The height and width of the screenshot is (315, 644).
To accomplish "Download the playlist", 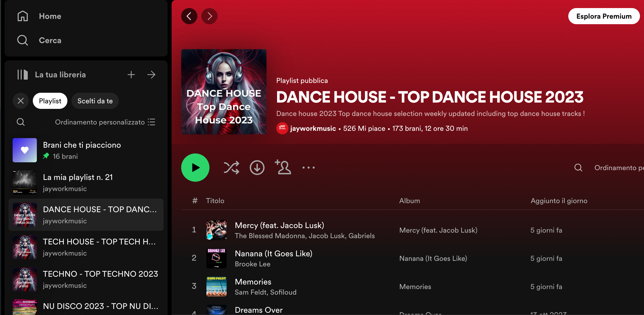I will pos(257,168).
